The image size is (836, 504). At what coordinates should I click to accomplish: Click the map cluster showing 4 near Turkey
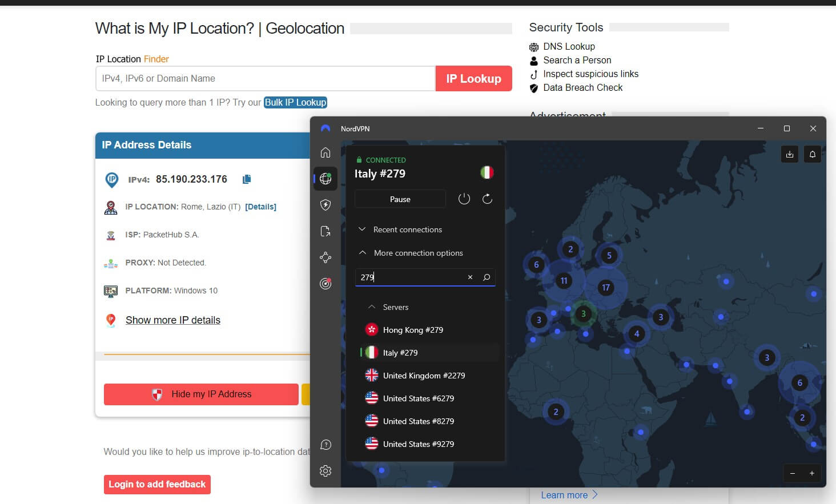[637, 334]
